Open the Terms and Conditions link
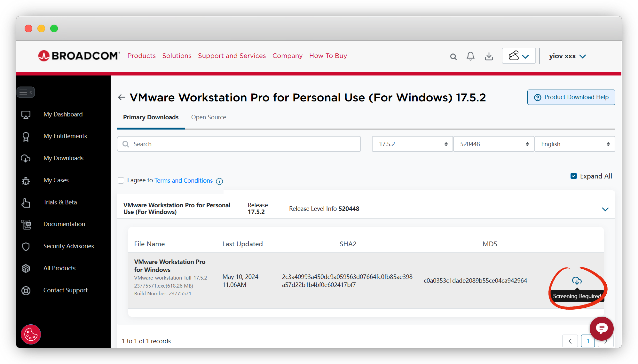Screen dimensions: 638x364 pos(184,180)
